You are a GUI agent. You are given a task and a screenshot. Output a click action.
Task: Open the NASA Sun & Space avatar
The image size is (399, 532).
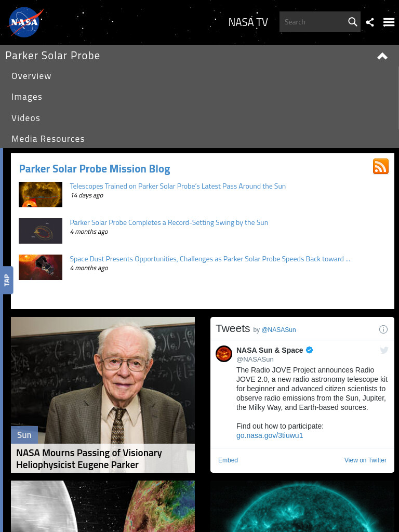click(224, 354)
